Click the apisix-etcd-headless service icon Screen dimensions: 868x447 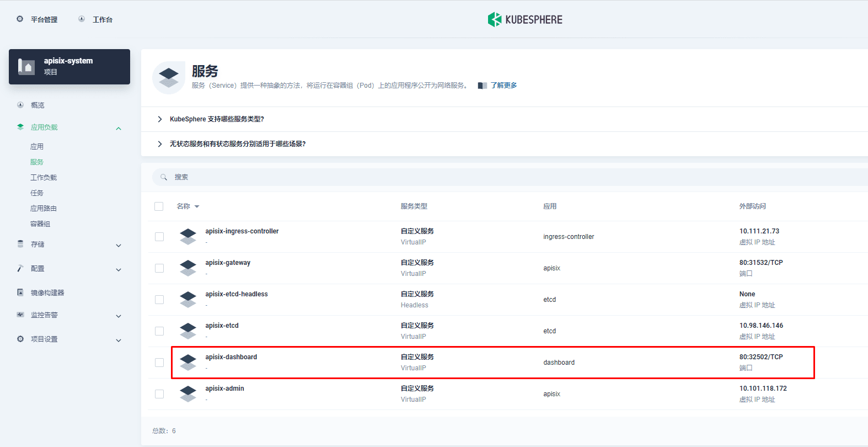188,300
